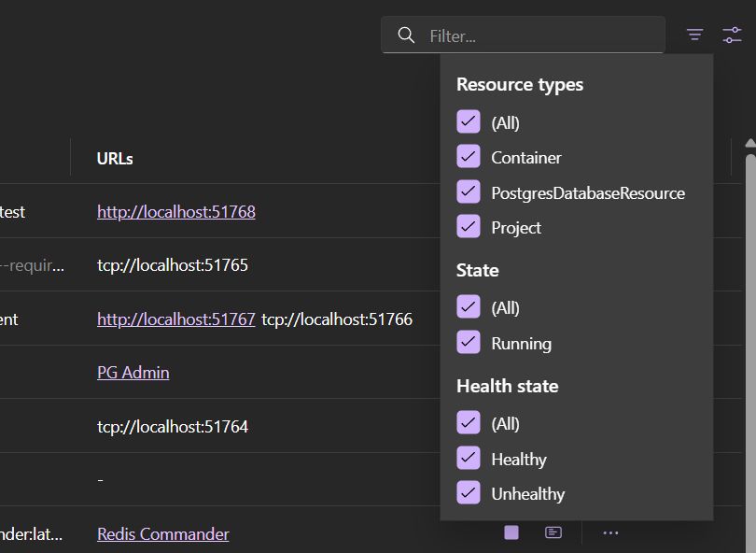Click the vertical scrollbar thumb
This screenshot has width=756, height=553.
point(750,353)
